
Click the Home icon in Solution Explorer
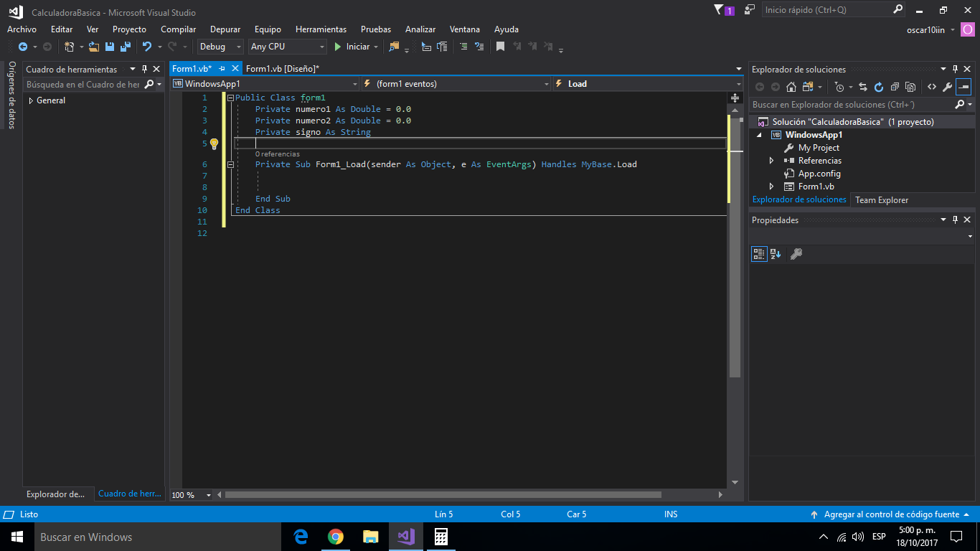[x=791, y=87]
